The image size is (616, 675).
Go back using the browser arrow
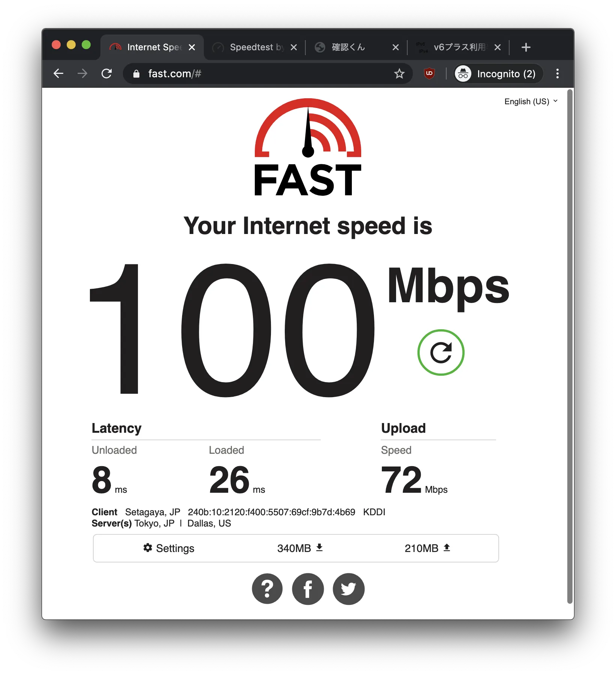coord(58,73)
